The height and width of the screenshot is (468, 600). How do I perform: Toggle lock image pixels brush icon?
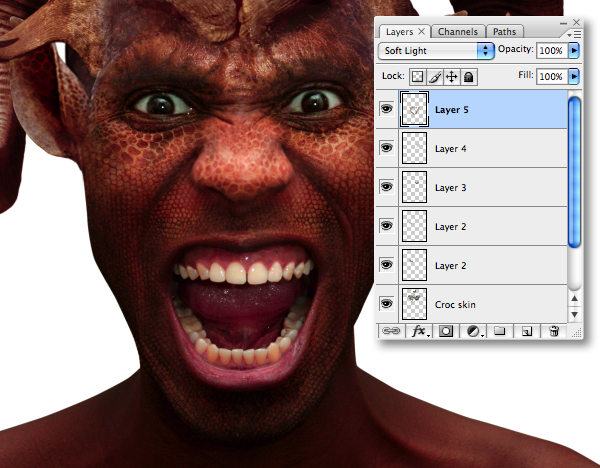coord(435,77)
